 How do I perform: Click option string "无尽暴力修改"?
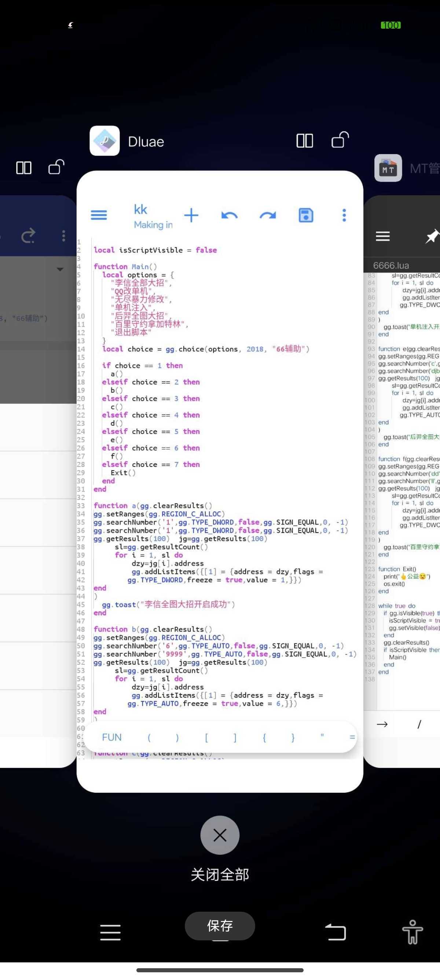tap(141, 300)
